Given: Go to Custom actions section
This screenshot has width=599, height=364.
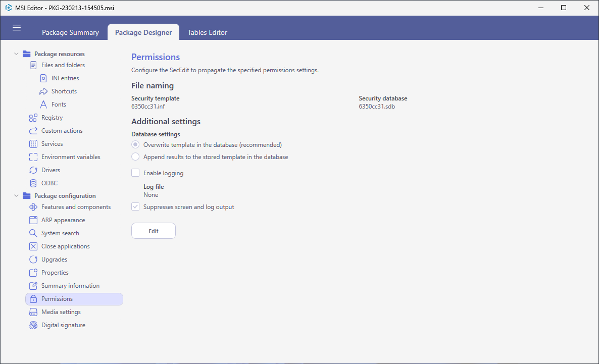Looking at the screenshot, I should coord(62,131).
